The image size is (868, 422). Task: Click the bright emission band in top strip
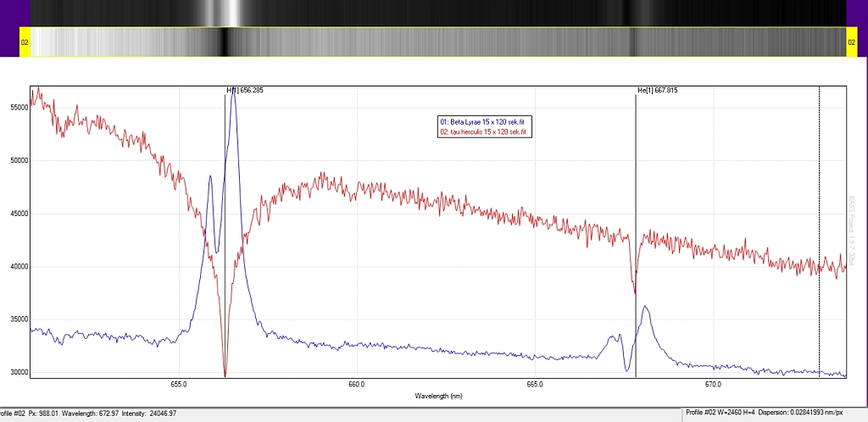tap(227, 13)
